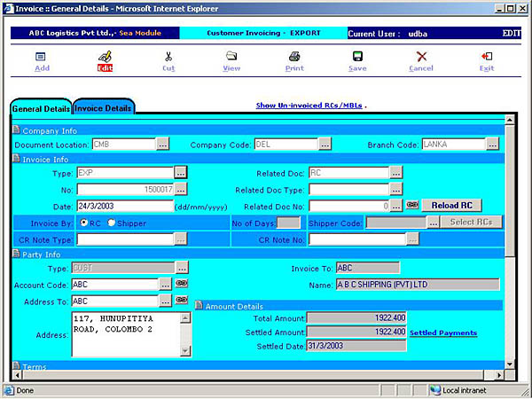Screen dimensions: 532x399
Task: Click the Print printer icon
Action: (294, 57)
